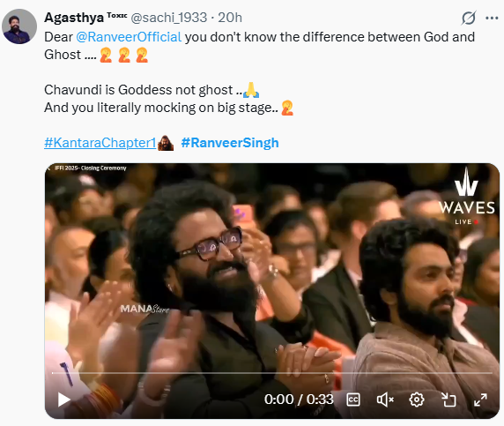Click the Kantara hashtag emoji icon
The image size is (504, 426).
(166, 143)
